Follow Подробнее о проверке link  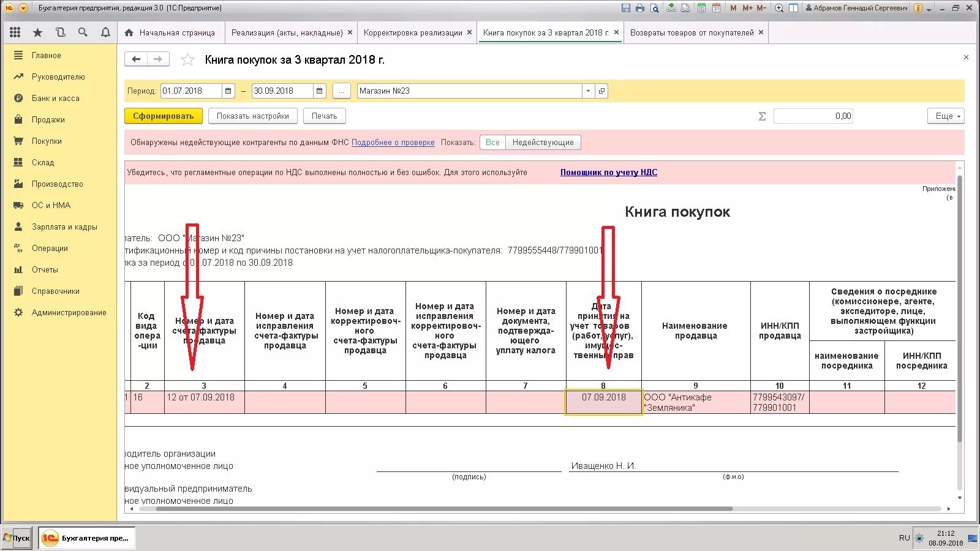[393, 142]
